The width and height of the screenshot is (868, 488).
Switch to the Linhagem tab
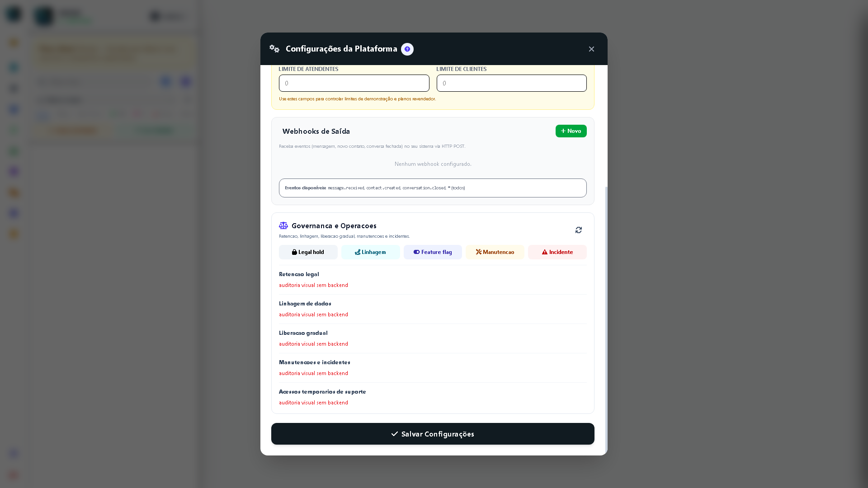click(370, 252)
